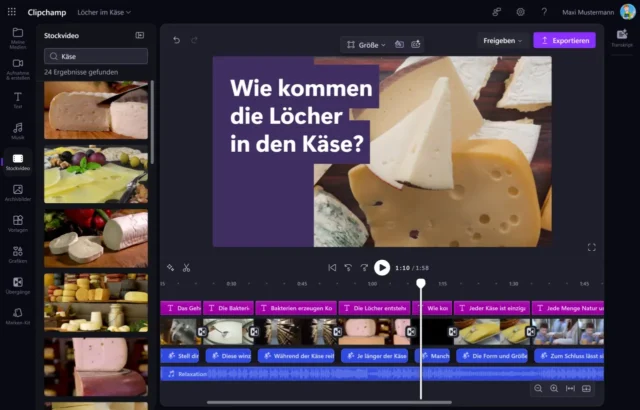Select text clip 'Jede Menge Natur'

[568, 308]
